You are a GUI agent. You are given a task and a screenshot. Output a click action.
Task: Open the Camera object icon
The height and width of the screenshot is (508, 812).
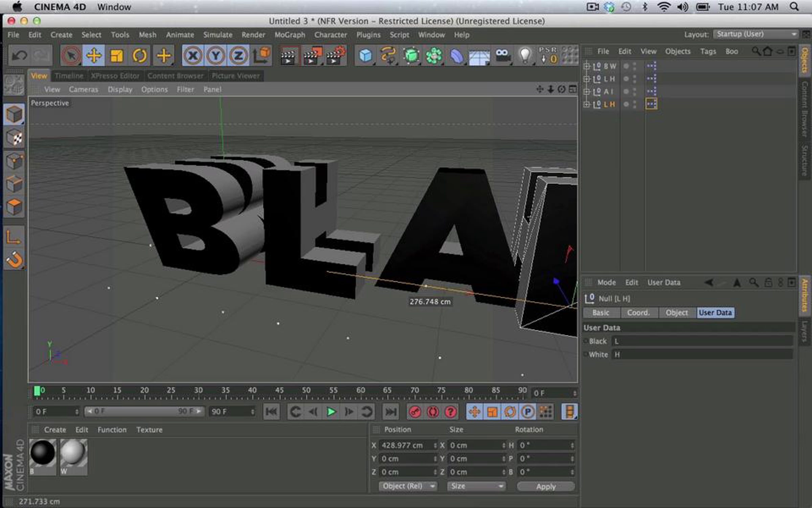point(502,56)
